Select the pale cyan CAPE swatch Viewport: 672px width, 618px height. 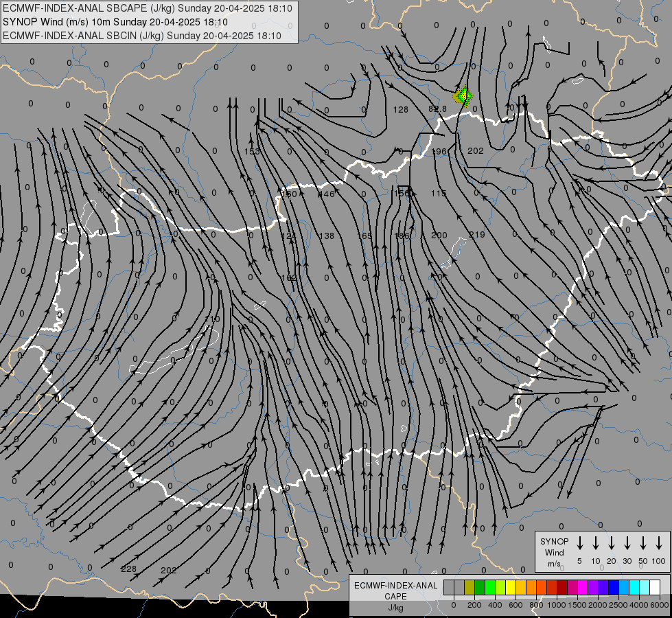[x=644, y=588]
